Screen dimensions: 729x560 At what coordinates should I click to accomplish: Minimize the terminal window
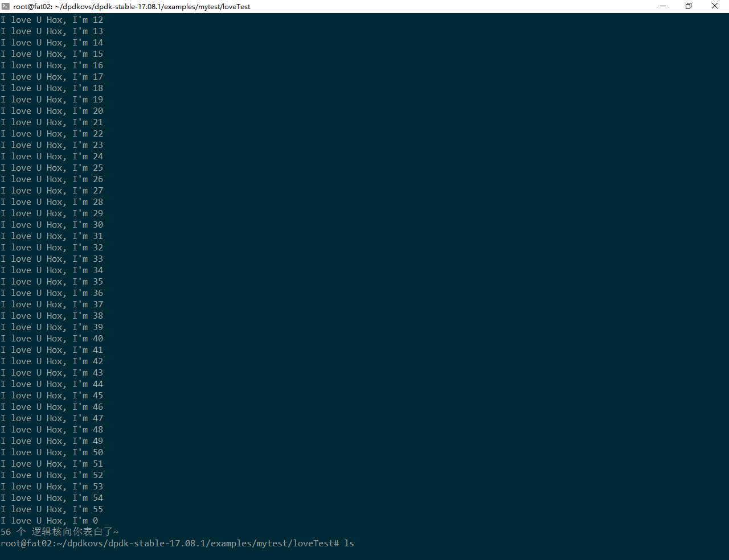(x=663, y=6)
